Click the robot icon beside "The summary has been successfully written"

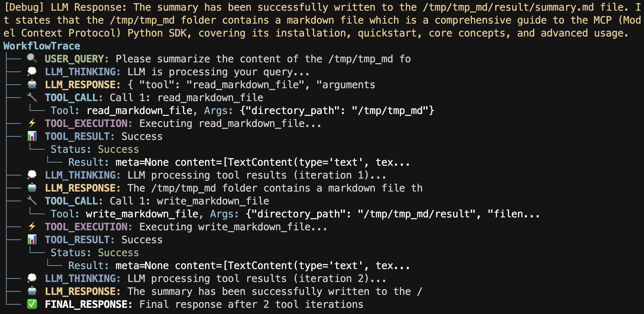[32, 291]
